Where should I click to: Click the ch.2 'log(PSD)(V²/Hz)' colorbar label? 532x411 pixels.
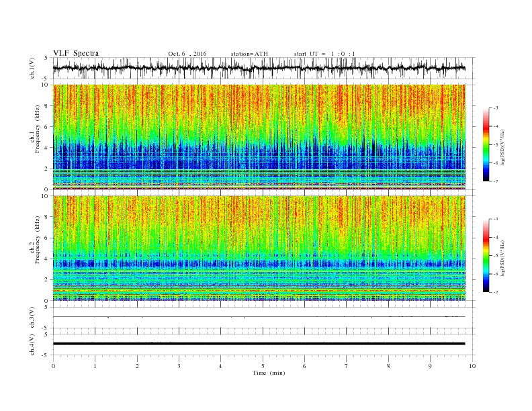503,259
